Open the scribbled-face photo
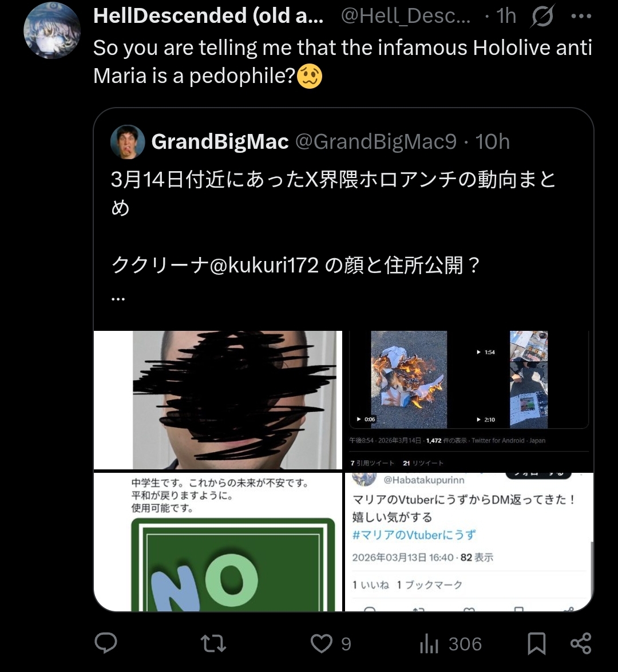618x672 pixels. (x=218, y=400)
